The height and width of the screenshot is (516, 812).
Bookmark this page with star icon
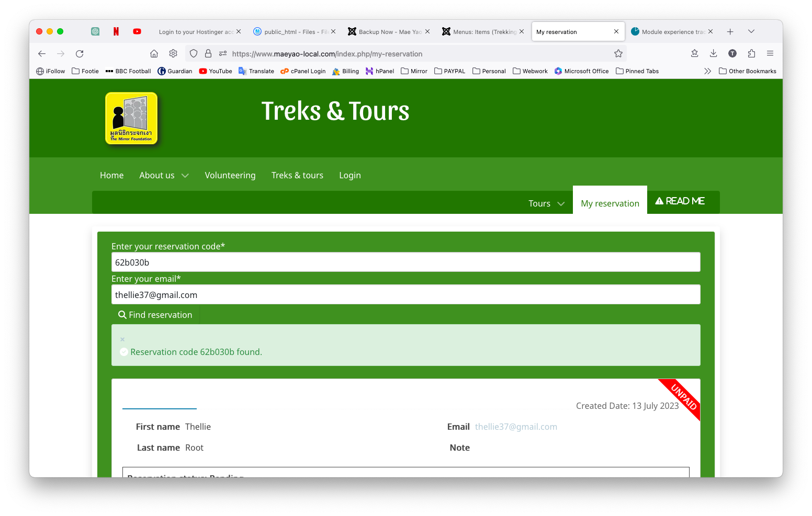[618, 54]
